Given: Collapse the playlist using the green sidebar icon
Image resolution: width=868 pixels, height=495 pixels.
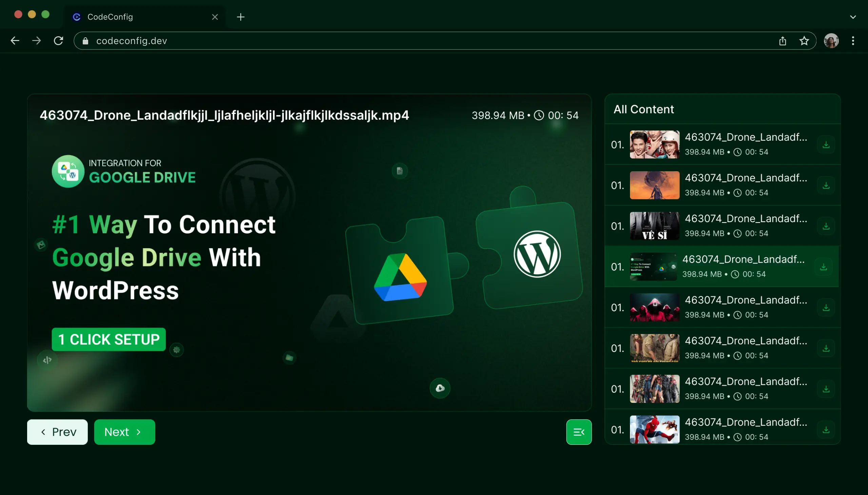Looking at the screenshot, I should coord(578,432).
